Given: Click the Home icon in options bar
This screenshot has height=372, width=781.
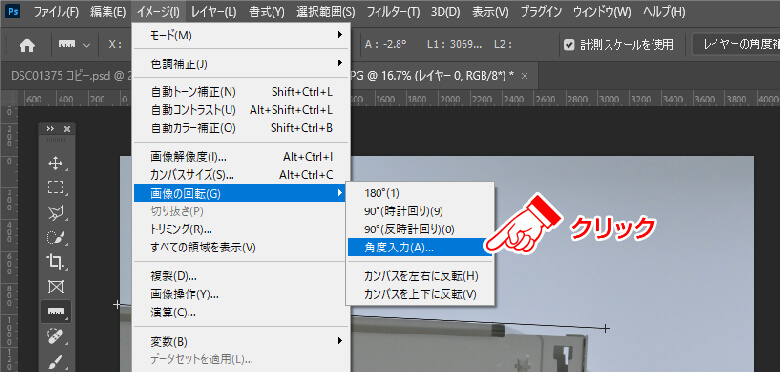Looking at the screenshot, I should click(x=27, y=45).
